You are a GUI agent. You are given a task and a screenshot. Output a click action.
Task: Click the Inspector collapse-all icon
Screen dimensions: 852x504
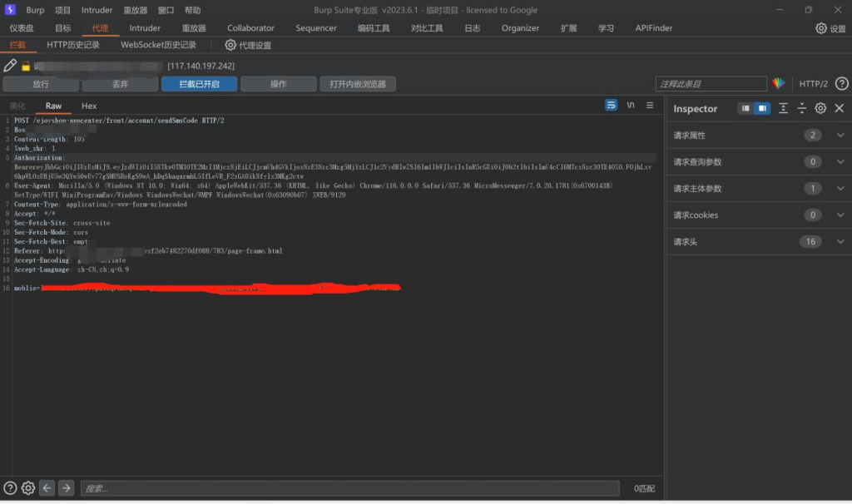(x=802, y=109)
